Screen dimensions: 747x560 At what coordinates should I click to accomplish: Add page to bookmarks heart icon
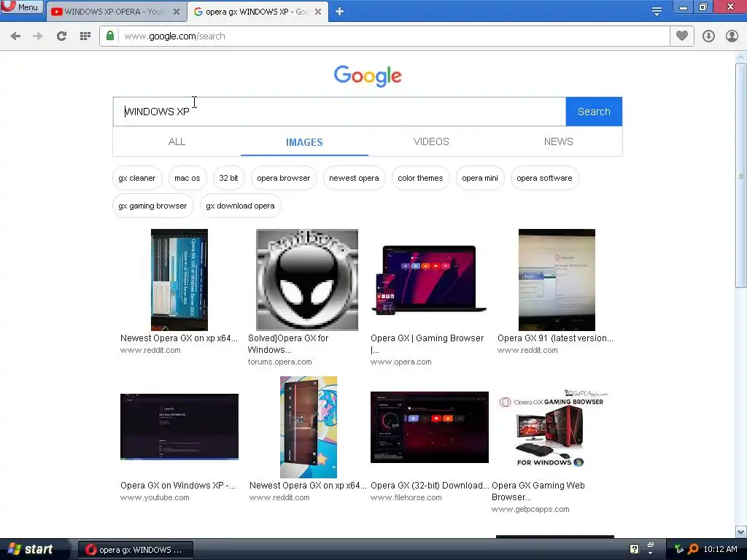click(x=682, y=36)
